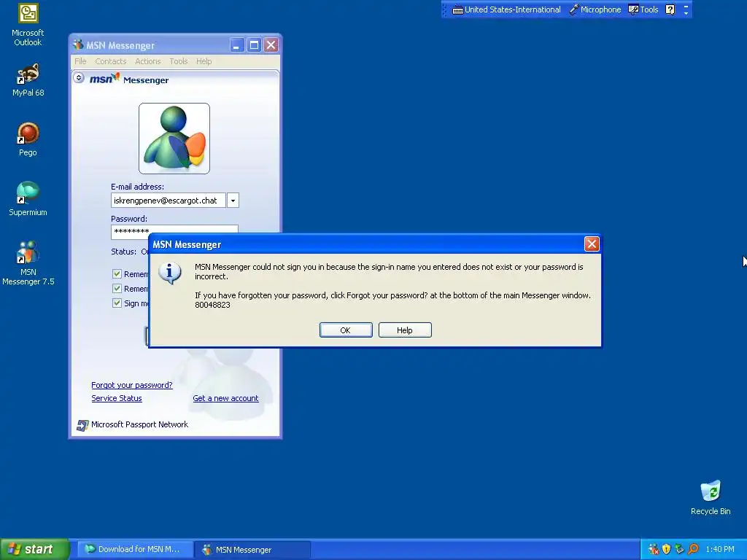Open Tools on the language bar
The height and width of the screenshot is (560, 747).
(x=643, y=9)
